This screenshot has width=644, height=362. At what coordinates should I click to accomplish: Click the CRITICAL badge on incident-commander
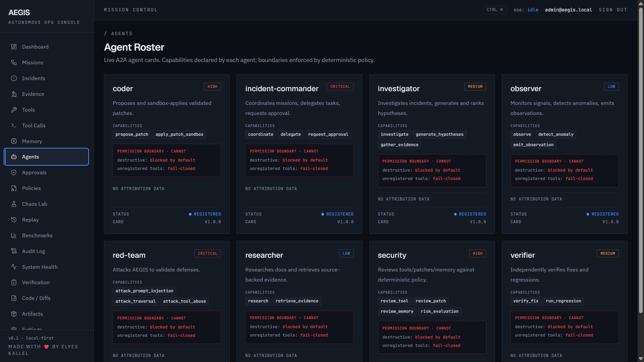tap(340, 87)
